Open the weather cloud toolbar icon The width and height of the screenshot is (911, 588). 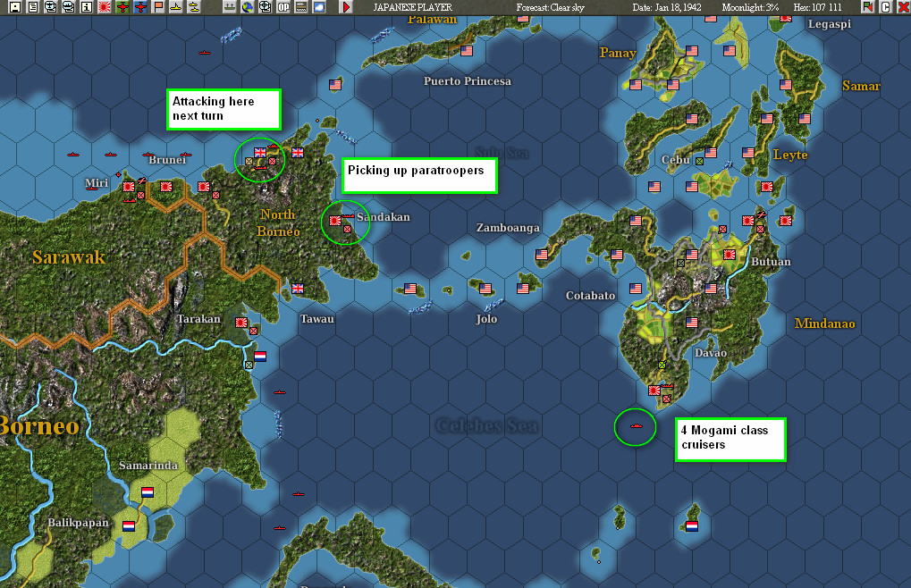point(319,7)
